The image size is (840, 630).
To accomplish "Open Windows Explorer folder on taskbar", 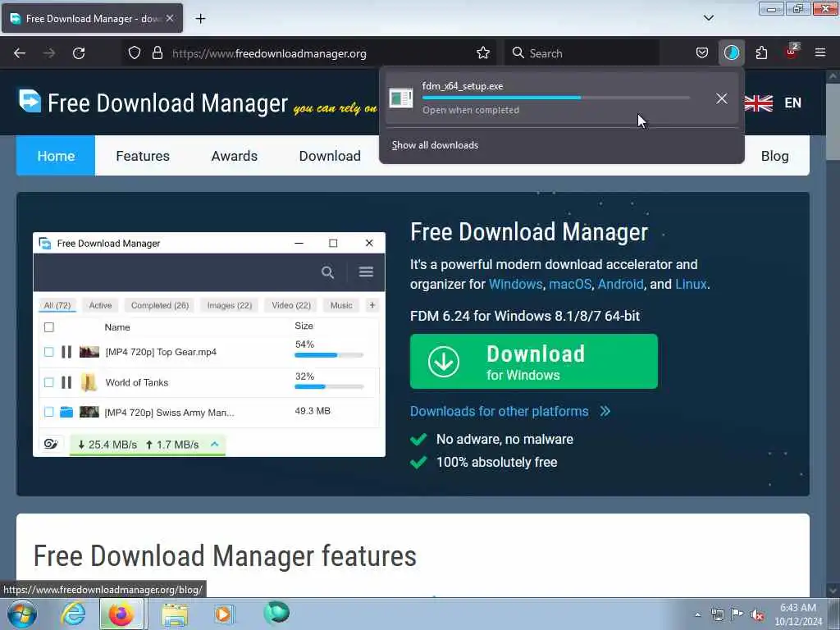I will point(175,614).
